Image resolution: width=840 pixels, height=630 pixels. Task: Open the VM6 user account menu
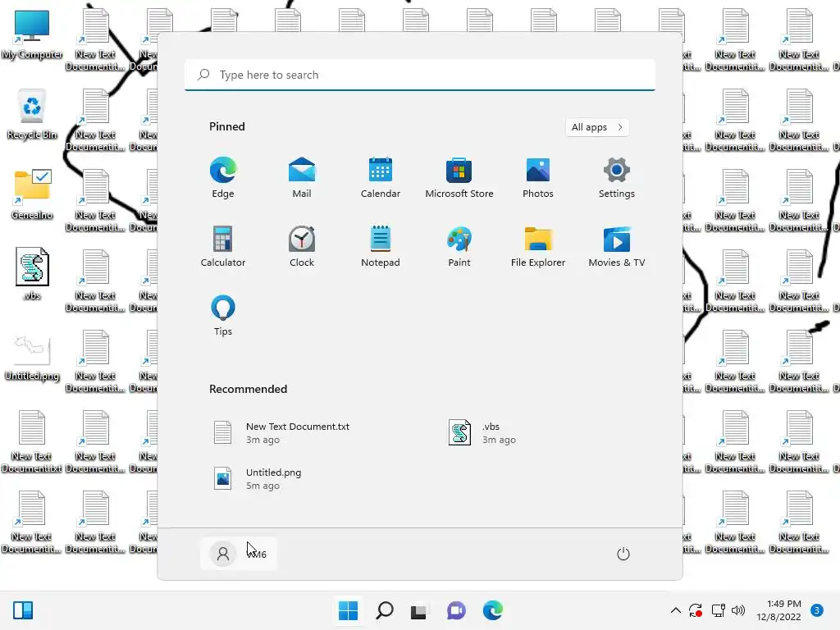[x=239, y=554]
